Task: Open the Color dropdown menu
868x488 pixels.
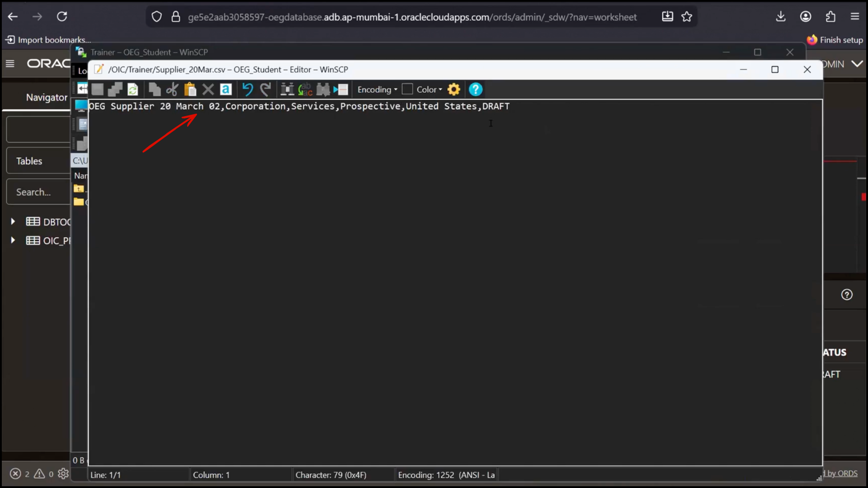Action: pos(429,89)
